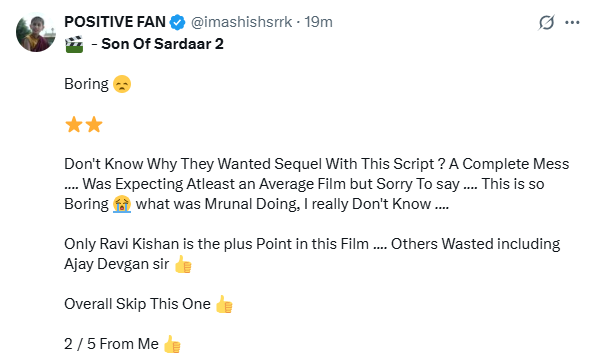Click the loudly crying face emoji
The width and height of the screenshot is (597, 362).
[x=122, y=204]
